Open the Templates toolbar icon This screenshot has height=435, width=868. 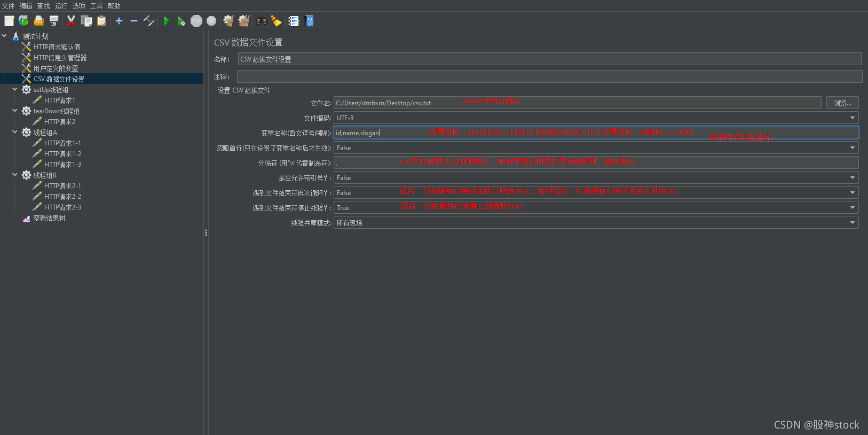(x=23, y=21)
